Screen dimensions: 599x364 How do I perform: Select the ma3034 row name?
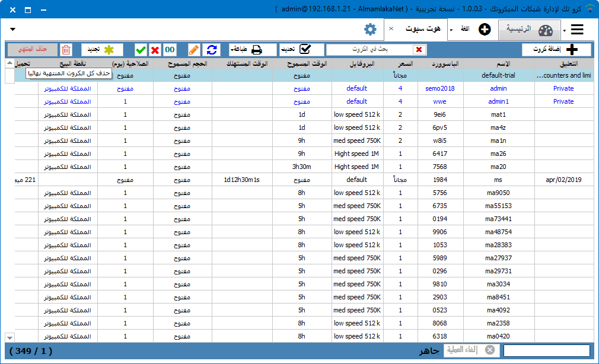498,284
